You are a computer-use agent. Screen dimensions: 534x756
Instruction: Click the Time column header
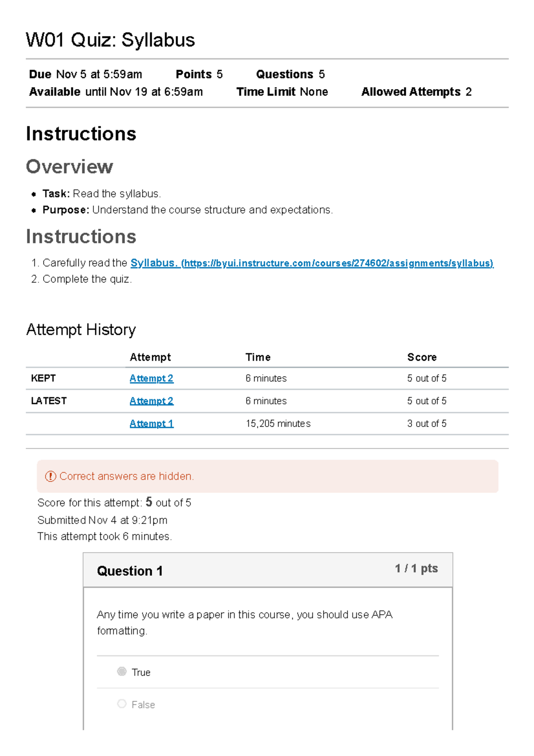[x=259, y=357]
